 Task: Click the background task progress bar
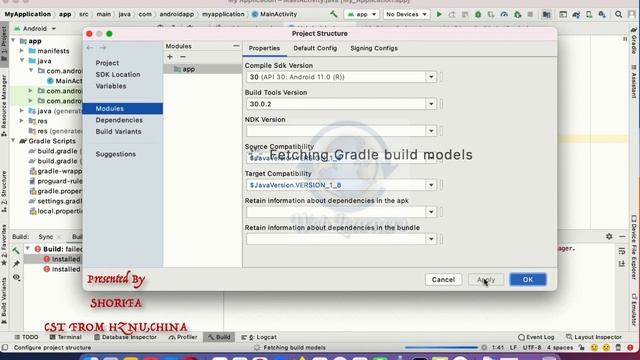pos(441,348)
